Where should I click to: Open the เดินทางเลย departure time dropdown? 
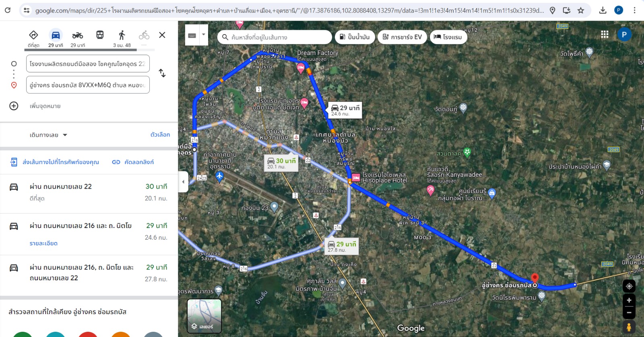click(x=48, y=135)
